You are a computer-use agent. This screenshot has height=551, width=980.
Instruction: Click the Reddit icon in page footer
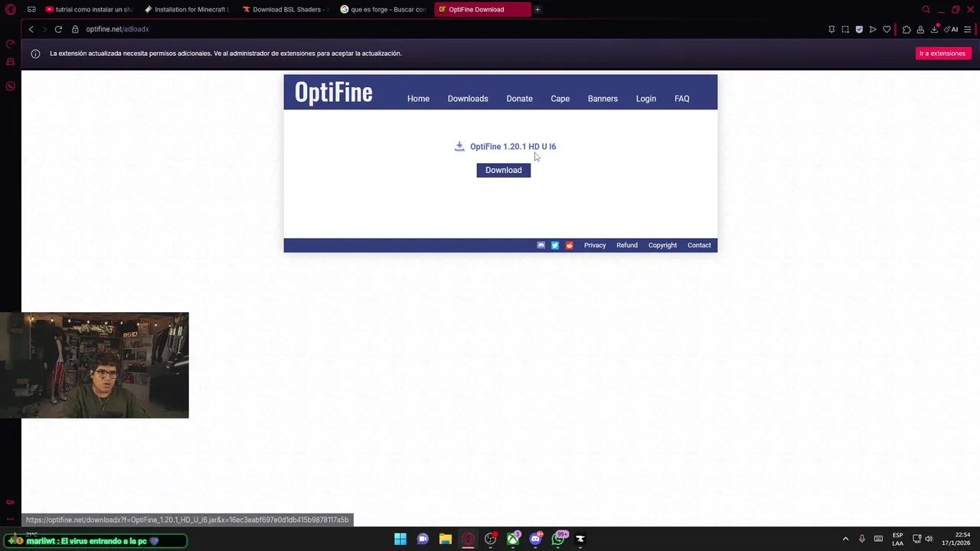tap(569, 246)
